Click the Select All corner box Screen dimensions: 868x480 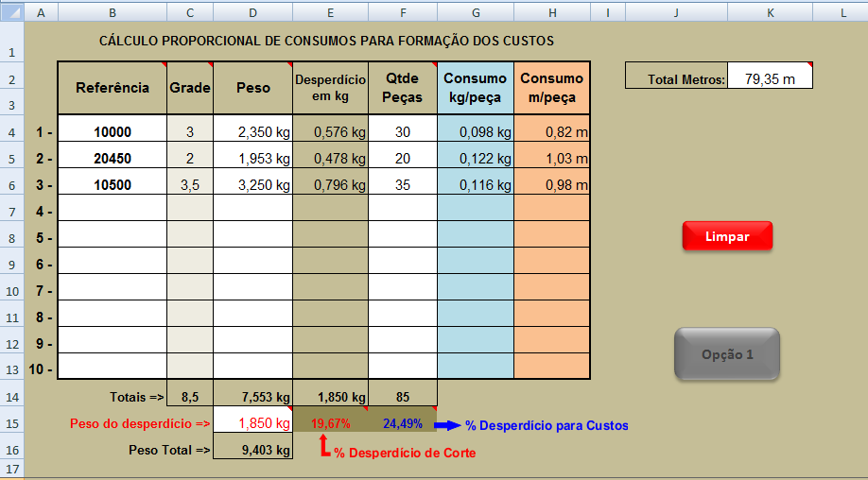(x=12, y=12)
